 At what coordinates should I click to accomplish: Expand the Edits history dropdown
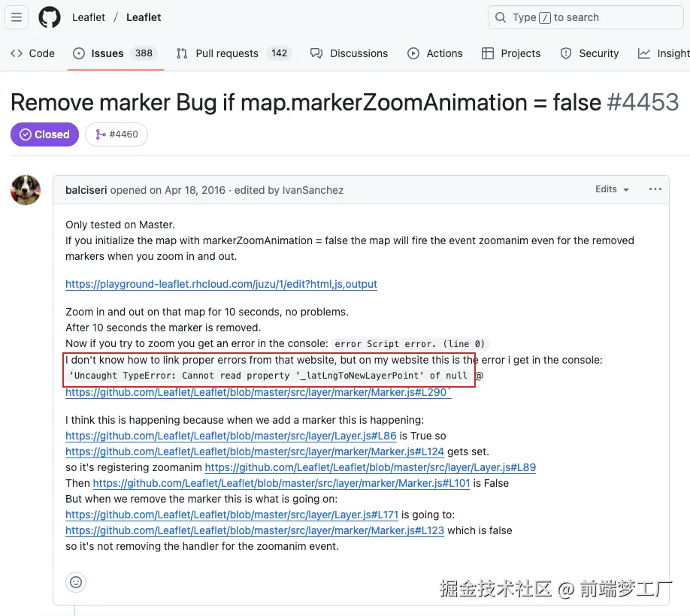pyautogui.click(x=612, y=189)
